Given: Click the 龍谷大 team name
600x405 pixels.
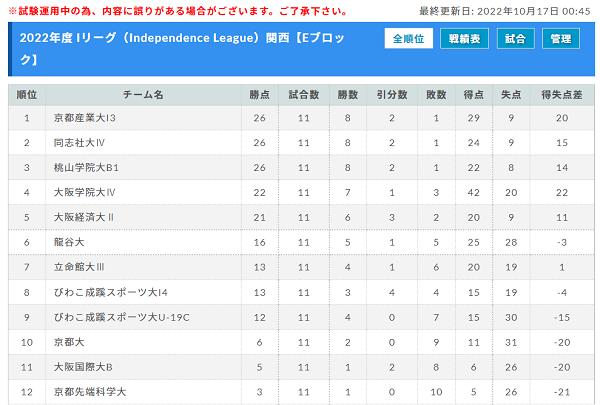Looking at the screenshot, I should click(69, 242).
